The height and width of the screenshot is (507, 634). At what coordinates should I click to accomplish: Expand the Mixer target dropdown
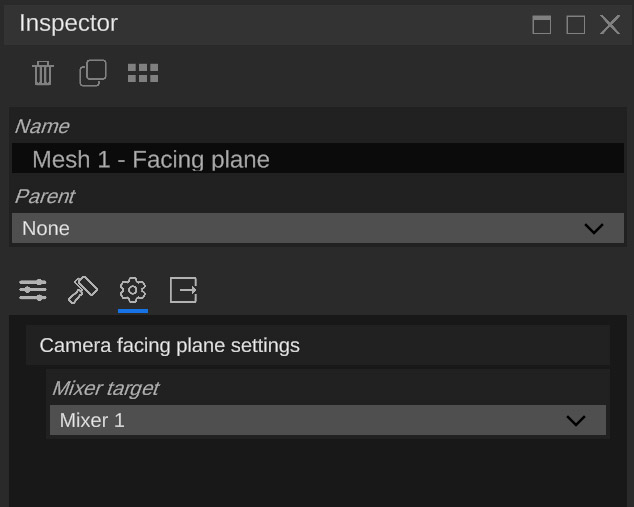328,420
